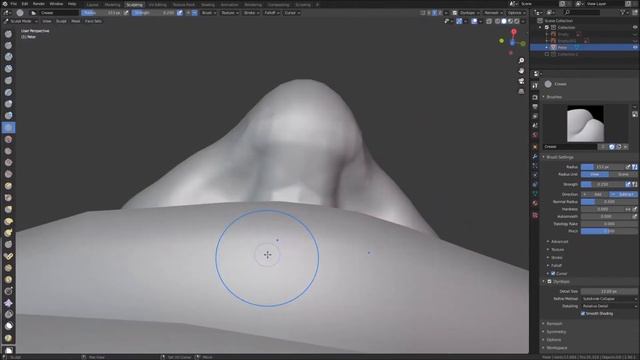Enable the Dyntopo checkbox in properties

point(549,282)
